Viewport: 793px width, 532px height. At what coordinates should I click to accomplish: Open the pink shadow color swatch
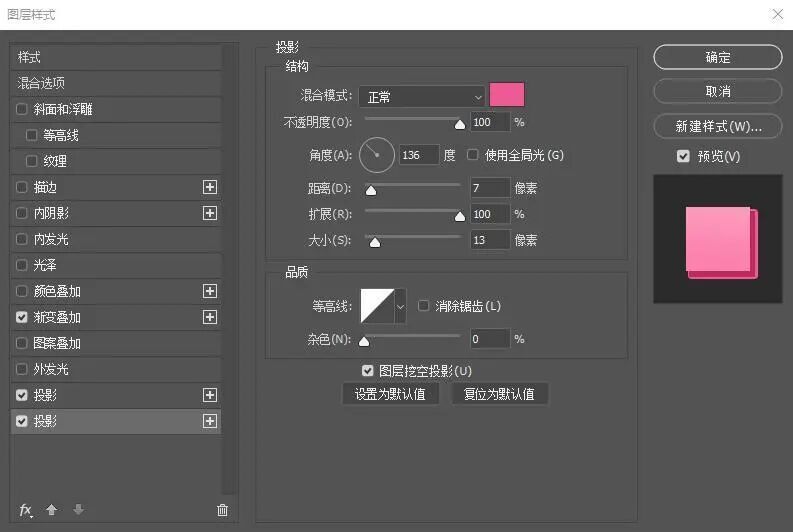(x=507, y=95)
